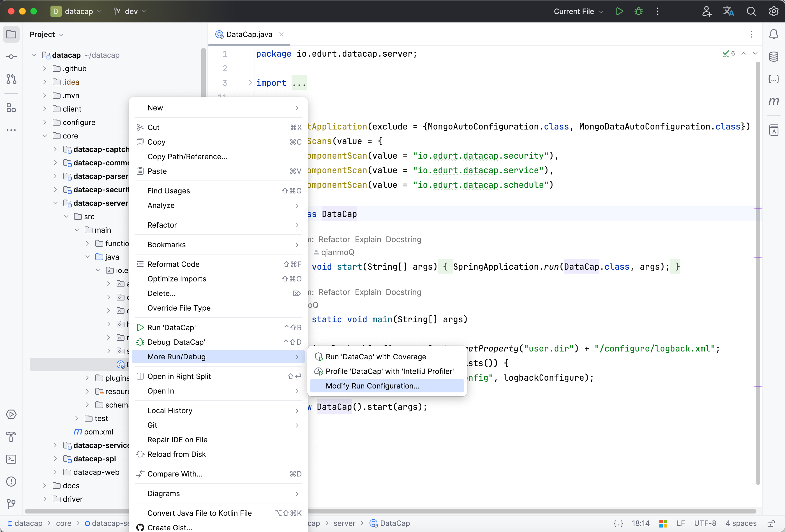Screen dimensions: 785x532
Task: Open the Structure tool window
Action: pos(11,108)
